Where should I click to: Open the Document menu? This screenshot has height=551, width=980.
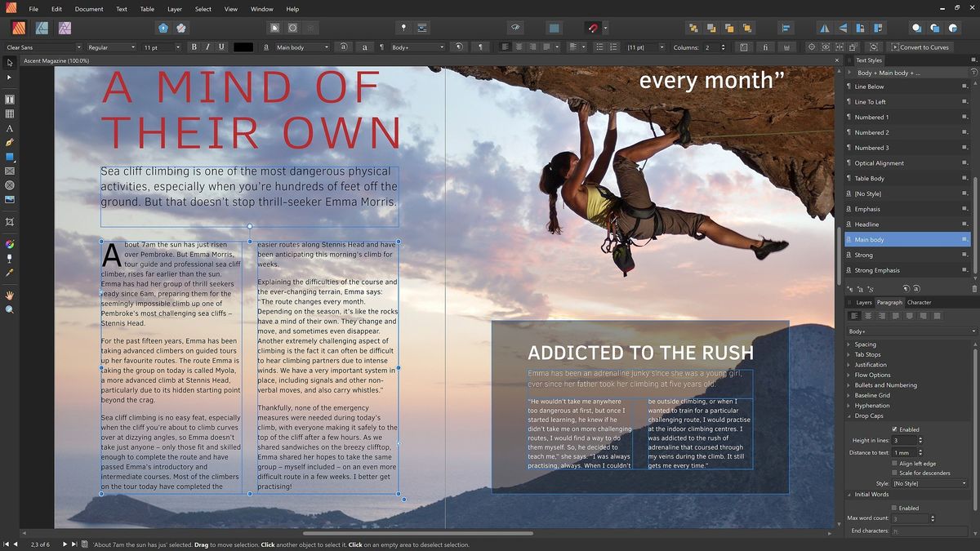point(88,9)
